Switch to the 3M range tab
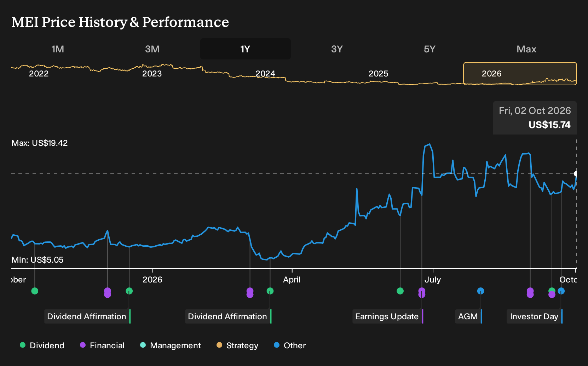 (152, 49)
